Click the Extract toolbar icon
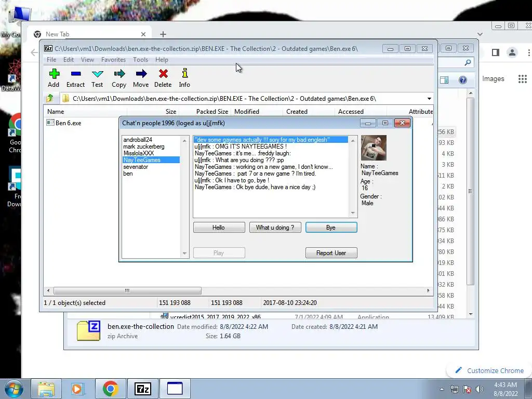Viewport: 532px width, 399px height. point(76,74)
